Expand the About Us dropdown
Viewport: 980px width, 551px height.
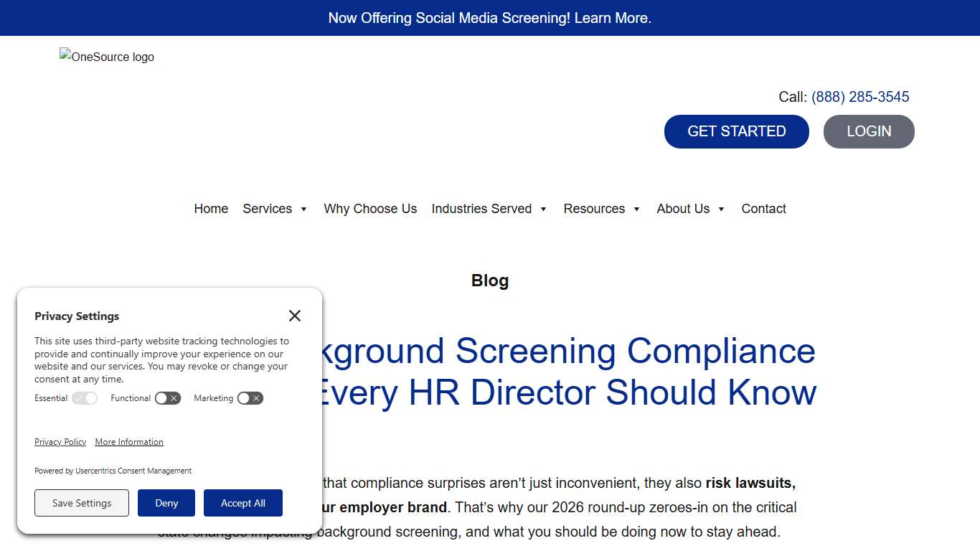point(690,209)
